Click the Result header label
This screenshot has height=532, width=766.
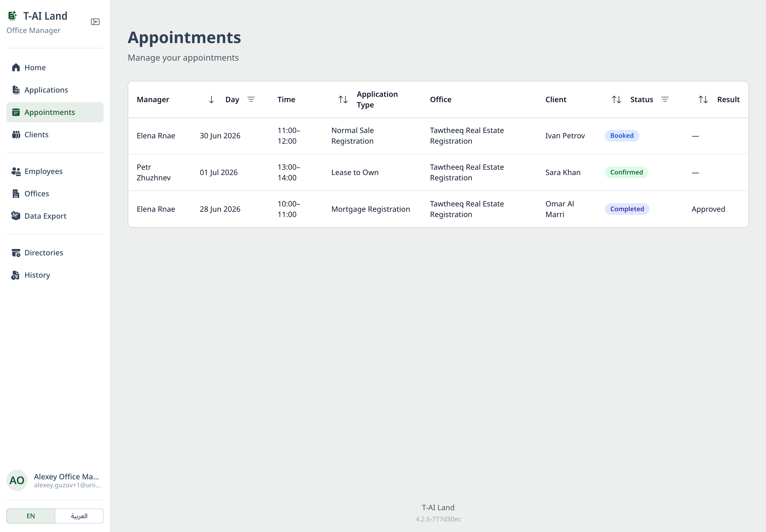pyautogui.click(x=728, y=100)
